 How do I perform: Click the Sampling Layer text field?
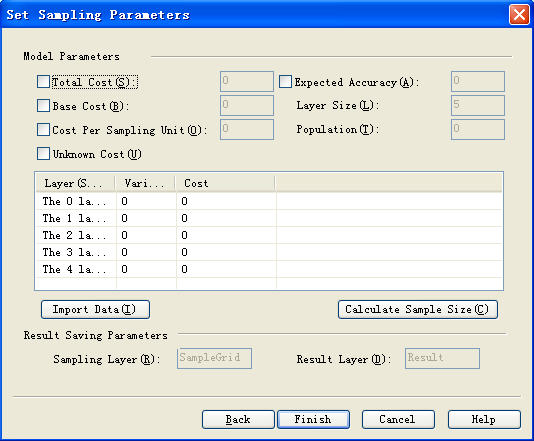[215, 358]
